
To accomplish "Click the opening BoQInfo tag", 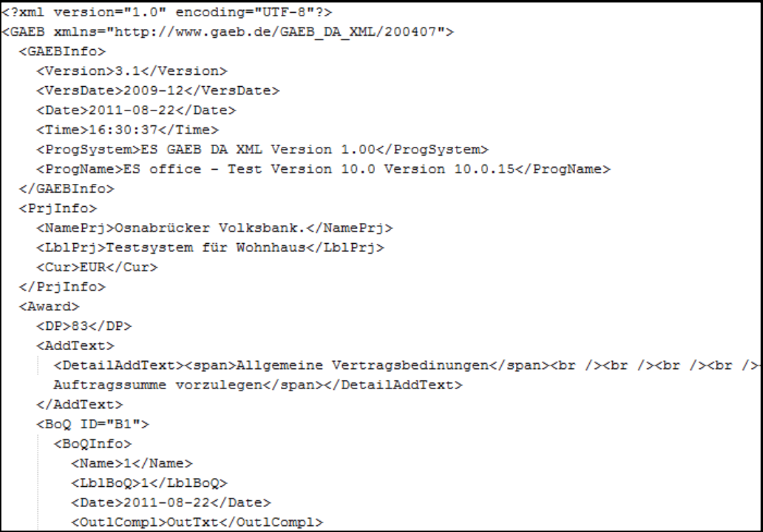I will 92,444.
